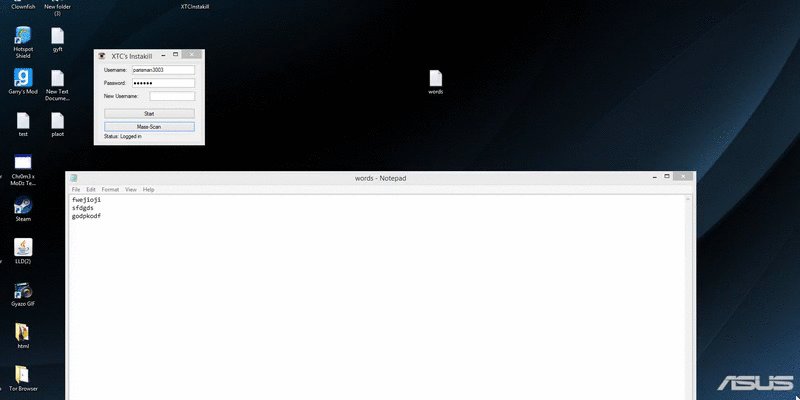Open the View menu in Notepad
Image resolution: width=800 pixels, height=400 pixels.
point(131,189)
